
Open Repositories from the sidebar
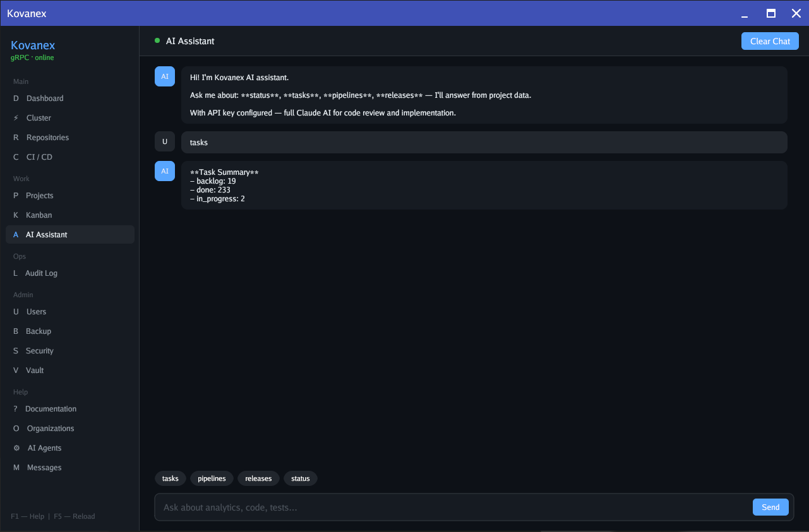tap(47, 137)
